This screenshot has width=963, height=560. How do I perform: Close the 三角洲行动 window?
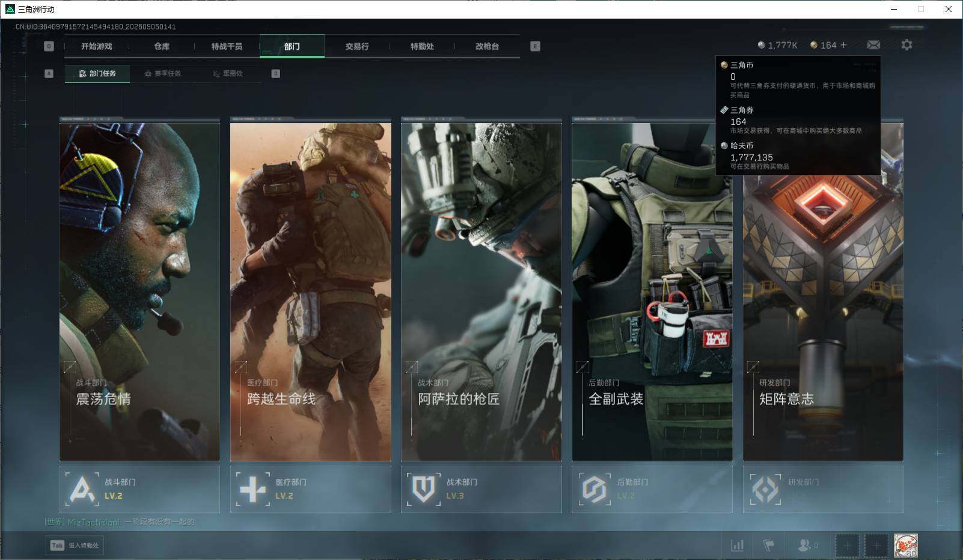949,9
